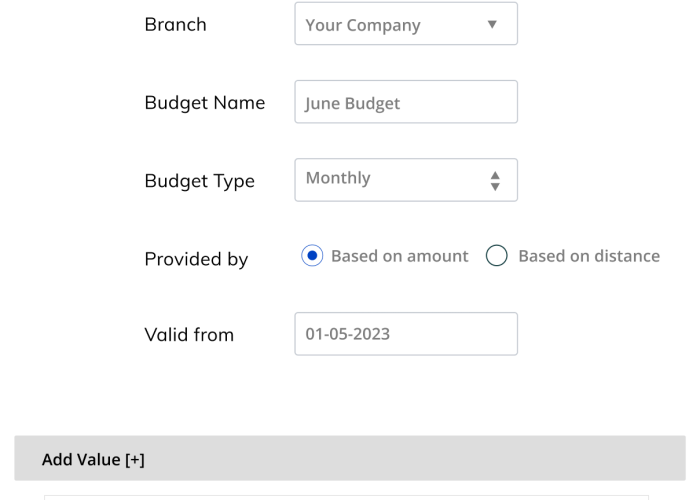Screen dimensions: 700x500
Task: Click the 'Based on amount' label text
Action: click(399, 256)
